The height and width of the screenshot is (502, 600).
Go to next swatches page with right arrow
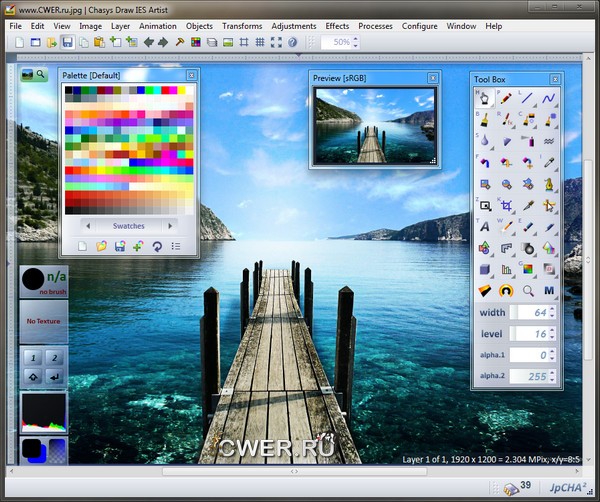(171, 226)
